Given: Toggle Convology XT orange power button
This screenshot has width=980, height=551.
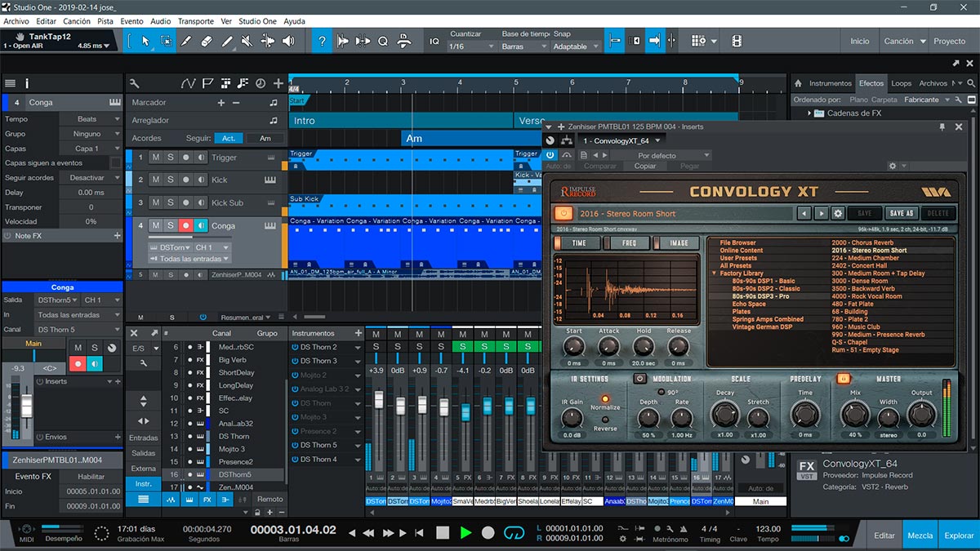Looking at the screenshot, I should (563, 214).
